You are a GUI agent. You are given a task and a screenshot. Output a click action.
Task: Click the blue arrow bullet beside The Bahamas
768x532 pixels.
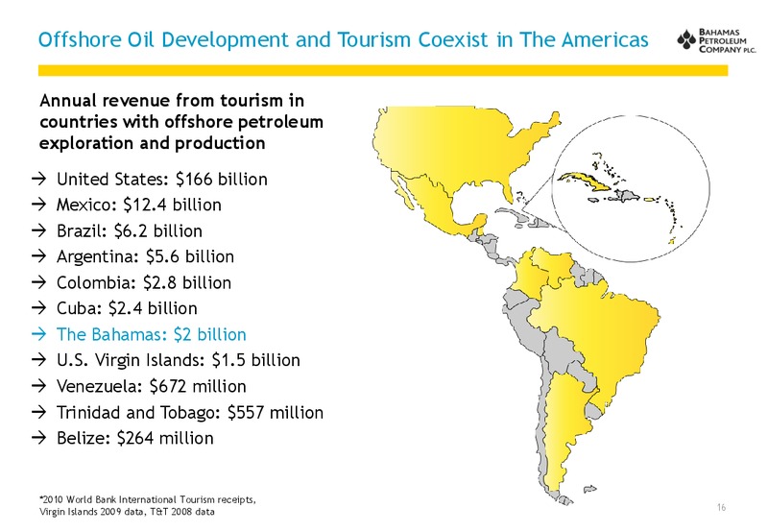[38, 334]
